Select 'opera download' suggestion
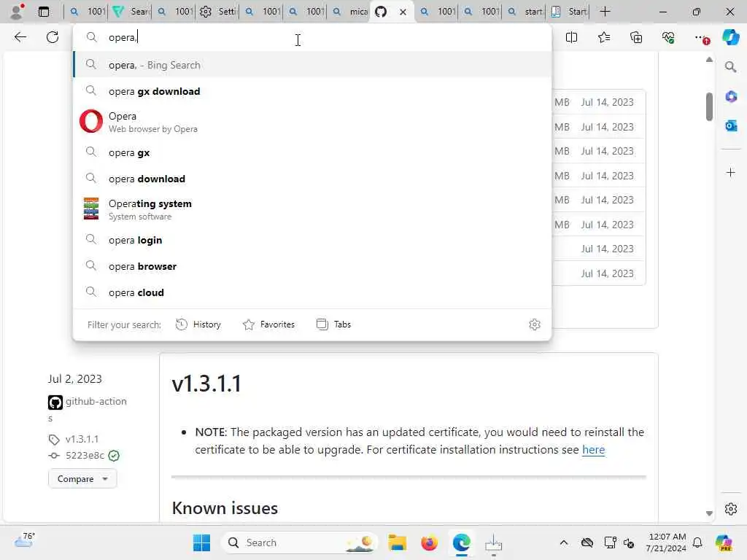Screen dimensions: 747x560 pos(312,179)
